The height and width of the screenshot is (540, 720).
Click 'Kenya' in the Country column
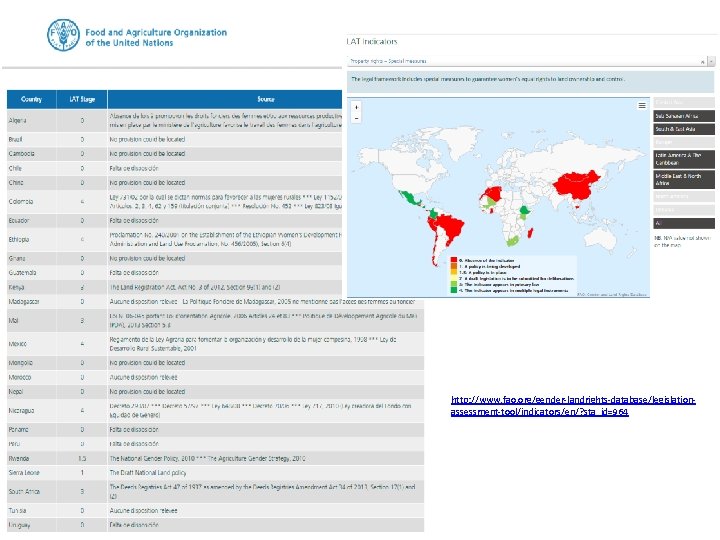[x=16, y=287]
